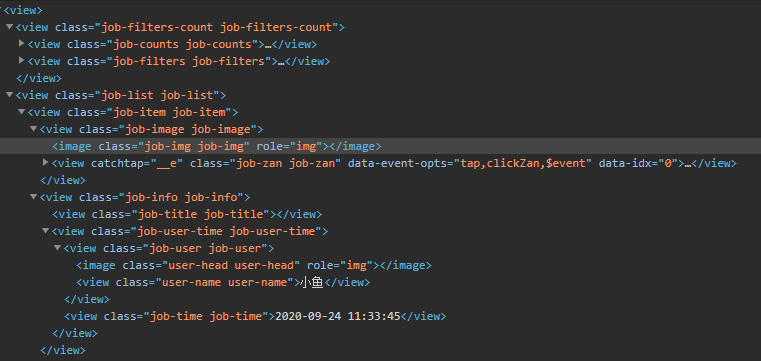The image size is (761, 361).
Task: Click the class value job-image job-image
Action: 187,130
